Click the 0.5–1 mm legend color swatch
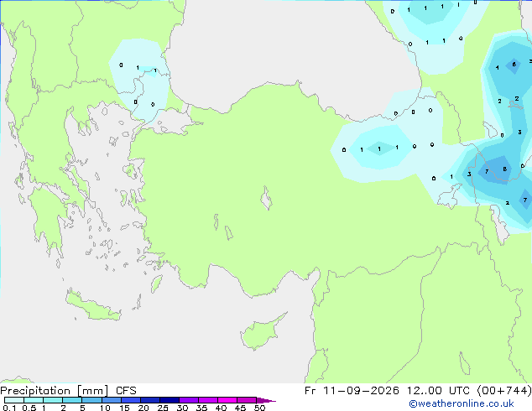 pos(34,400)
